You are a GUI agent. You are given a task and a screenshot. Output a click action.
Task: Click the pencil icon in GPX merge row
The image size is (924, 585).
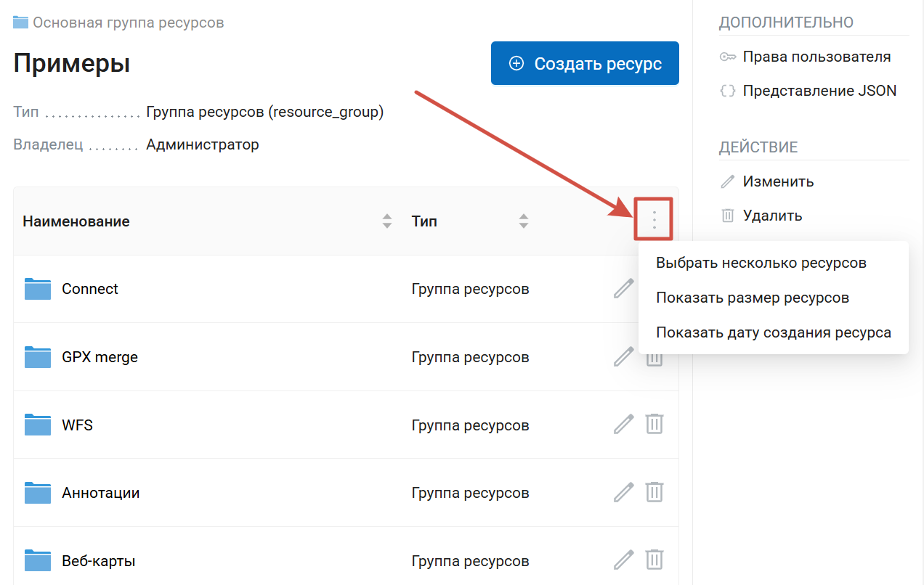623,357
